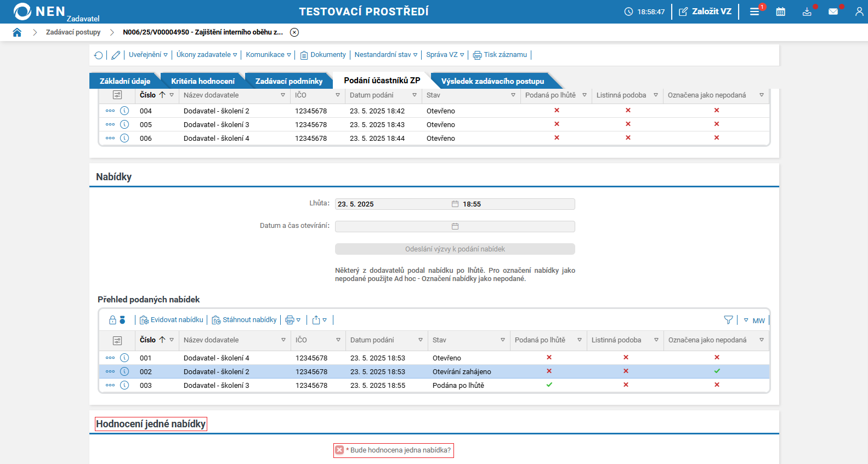This screenshot has width=868, height=464.
Task: Click the download icon in top bar
Action: coord(807,12)
